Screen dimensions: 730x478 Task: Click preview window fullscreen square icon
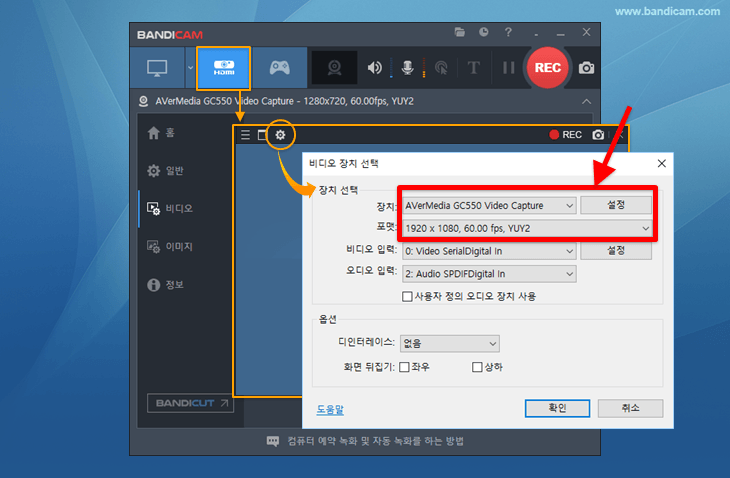(262, 135)
